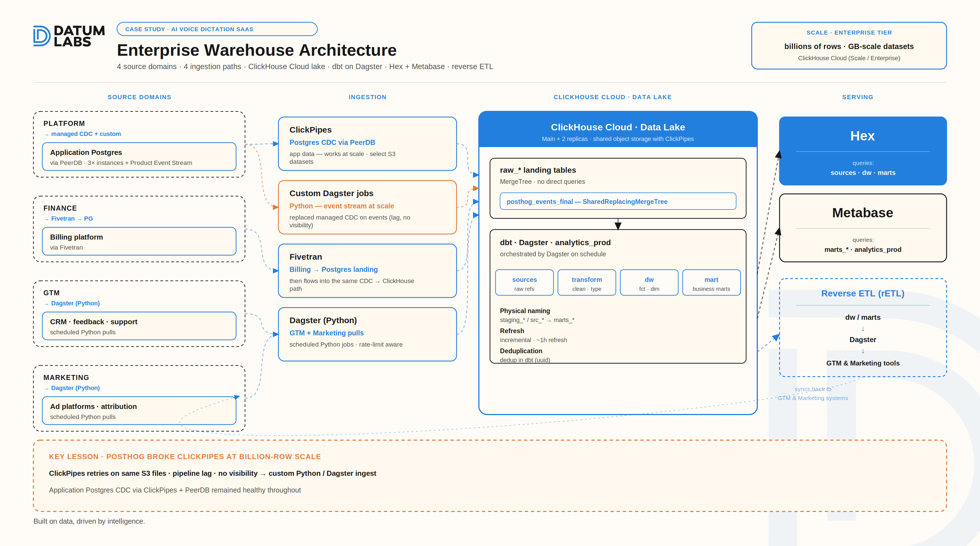Screen dimensions: 980x546
Task: Select the Dagster (Python) ingestion card
Action: 367,334
